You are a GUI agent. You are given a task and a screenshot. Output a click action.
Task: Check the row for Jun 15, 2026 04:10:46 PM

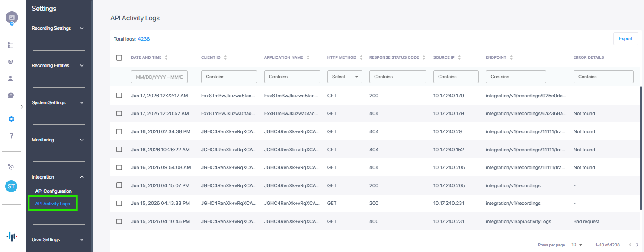click(x=119, y=221)
